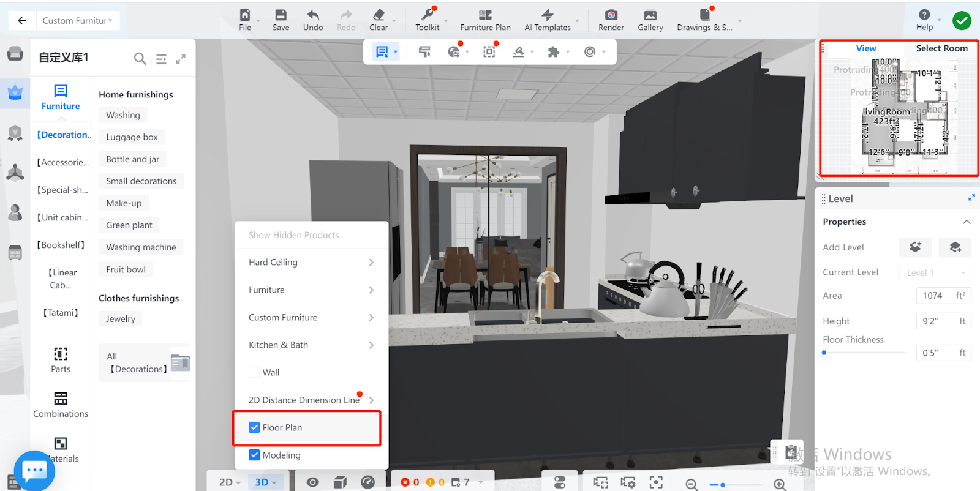
Task: Open the Furniture submenu
Action: tap(312, 290)
